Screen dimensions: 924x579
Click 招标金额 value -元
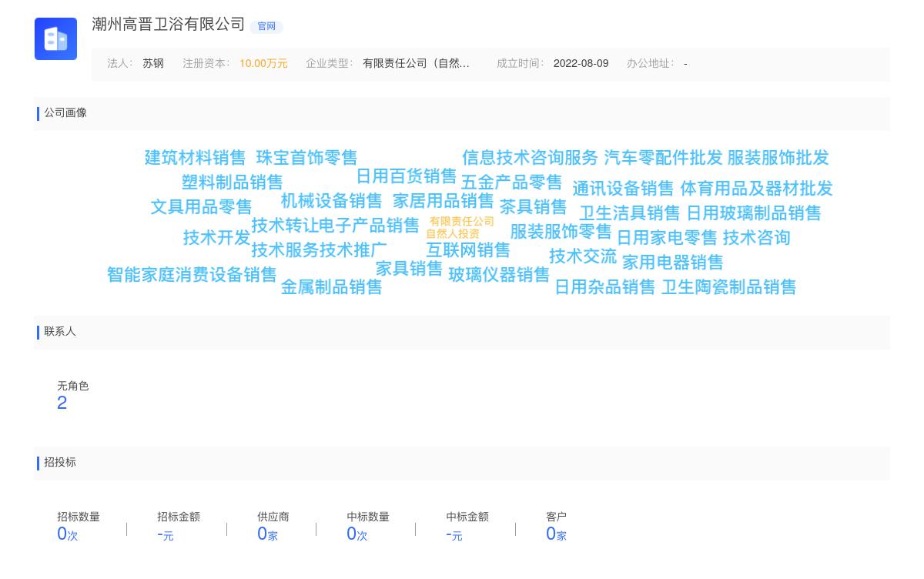tap(166, 534)
